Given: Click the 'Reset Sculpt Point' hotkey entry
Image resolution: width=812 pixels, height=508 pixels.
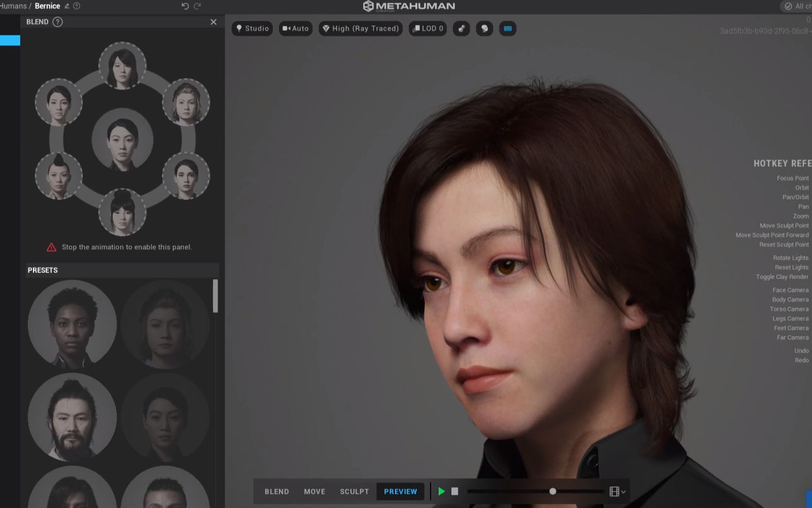Looking at the screenshot, I should (784, 245).
